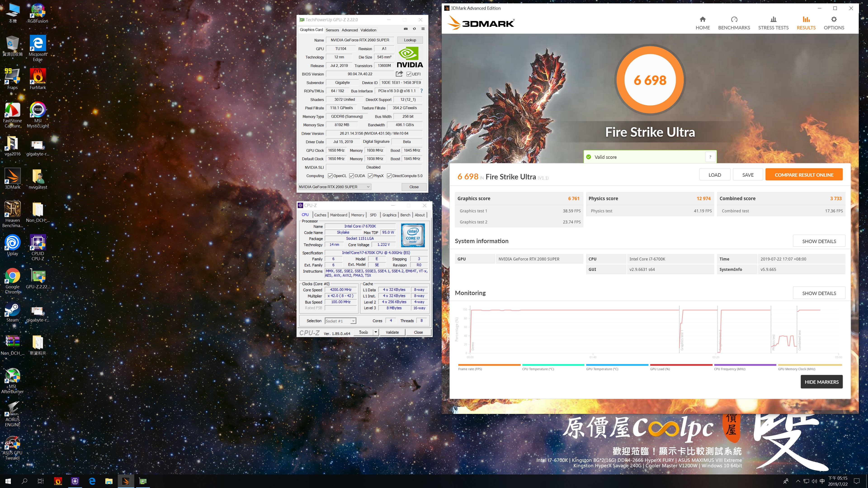This screenshot has height=488, width=868.
Task: Select GPU Temperature legend color bar
Action: tap(617, 365)
